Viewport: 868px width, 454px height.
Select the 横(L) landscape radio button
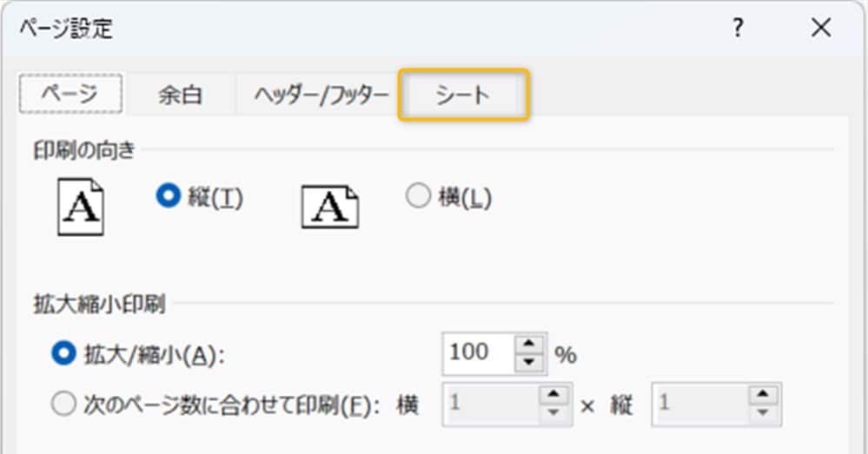[x=418, y=197]
